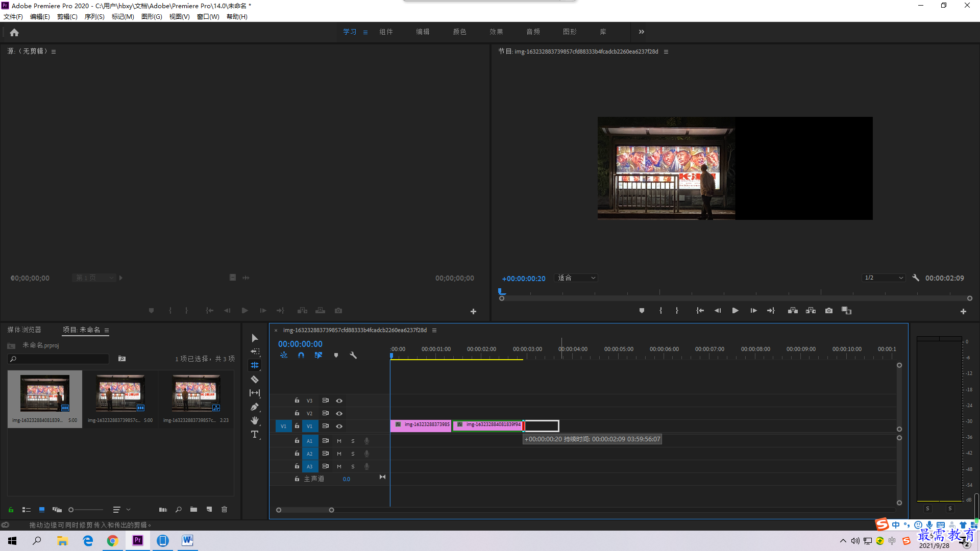Open Program monitor settings wrench
The height and width of the screenshot is (551, 980).
916,278
